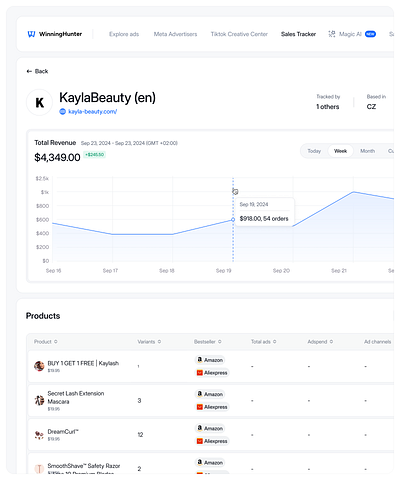Open the BUY 1 GET 1 FREE Kaylash product

(x=83, y=363)
